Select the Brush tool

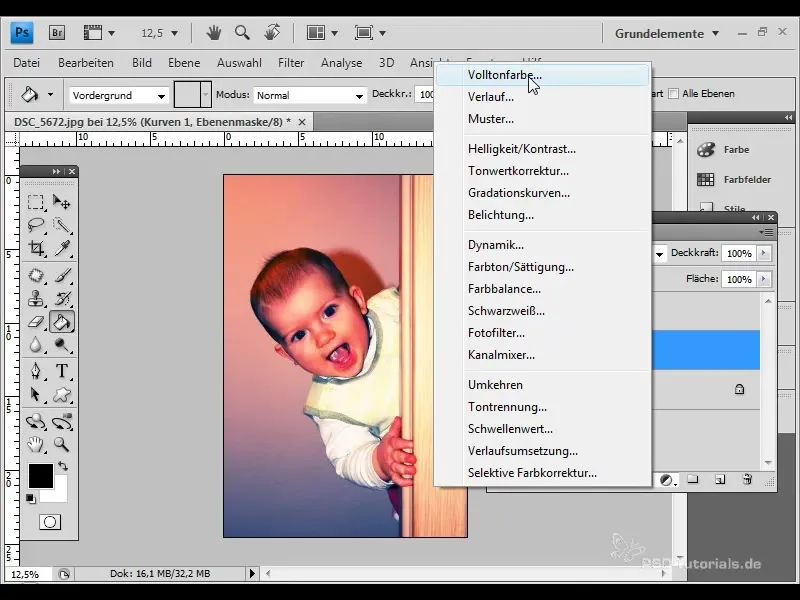61,275
